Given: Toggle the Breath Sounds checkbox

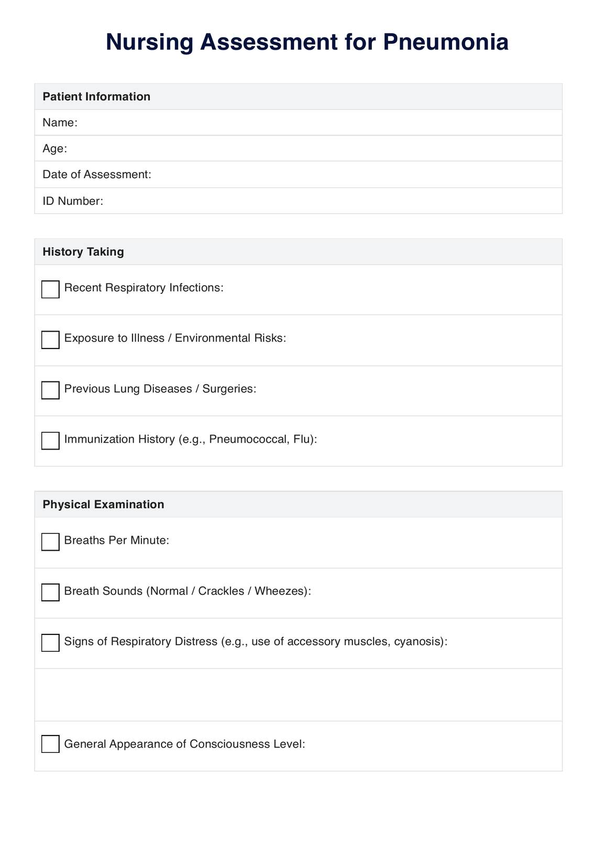Looking at the screenshot, I should (x=50, y=592).
